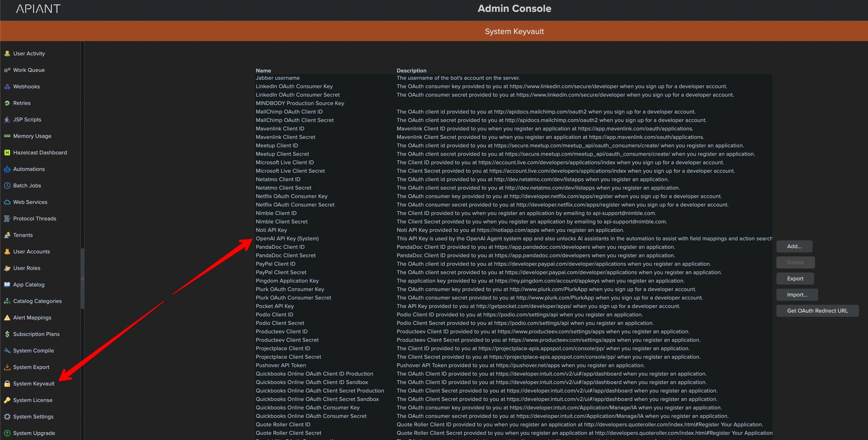Click the sidebar vertical scrollbar
The image size is (868, 440).
82,279
